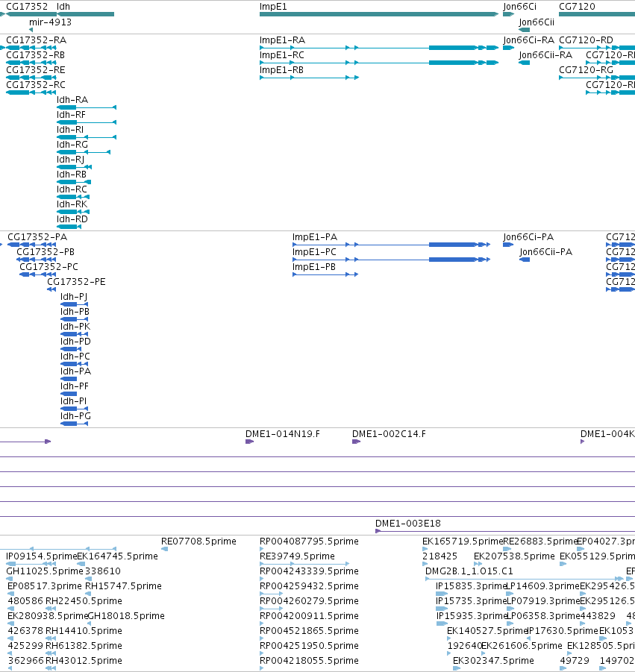Open transcript CG17352-RE
Viewport: 635px width, 672px height.
click(36, 70)
